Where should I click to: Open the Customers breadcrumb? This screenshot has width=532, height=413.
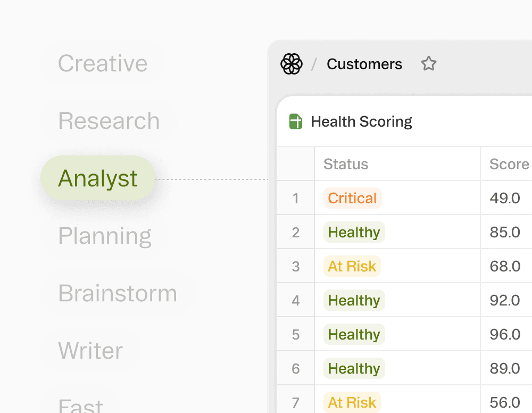[364, 64]
